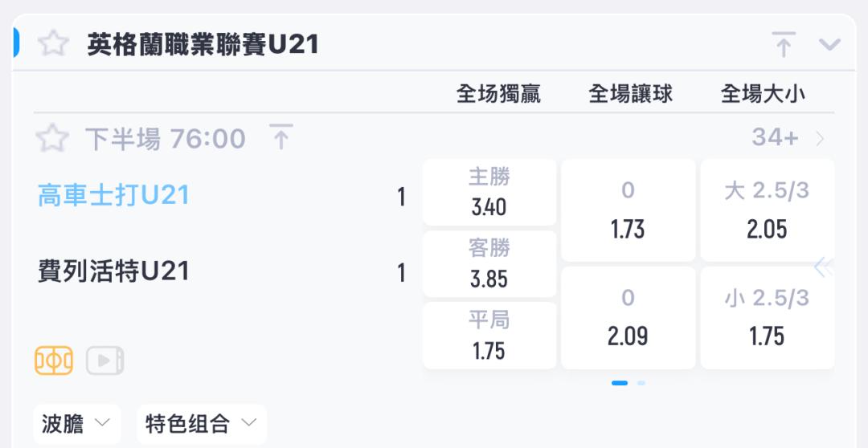Viewport: 868px width, 448px height.
Task: Pin this match using the arrow beside 76:00
Action: [x=280, y=138]
